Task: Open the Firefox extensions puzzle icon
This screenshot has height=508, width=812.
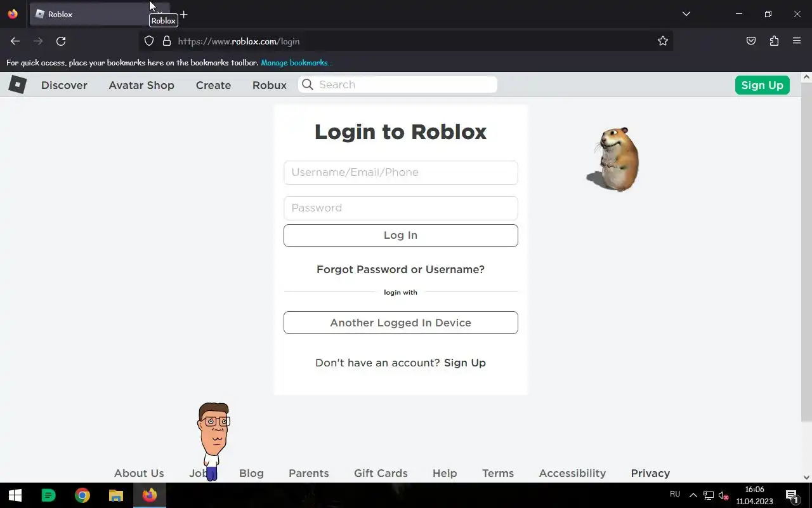Action: pyautogui.click(x=774, y=41)
